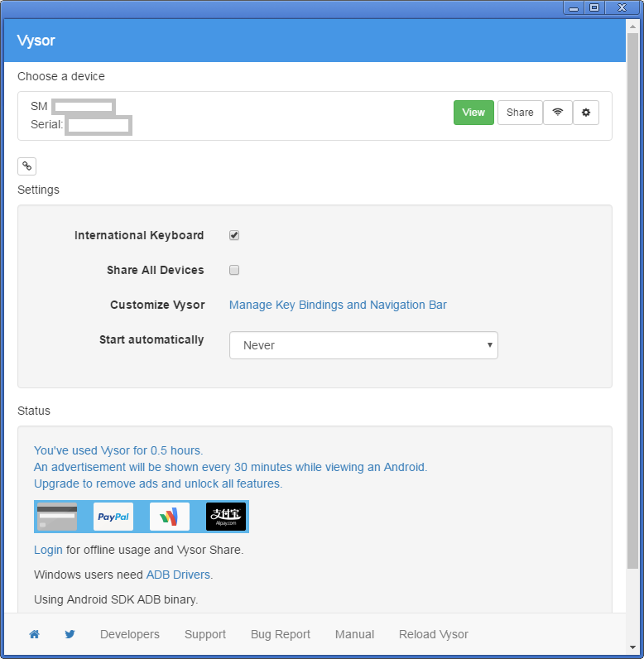The image size is (644, 659).
Task: Open the Twitter bird icon
Action: 70,634
